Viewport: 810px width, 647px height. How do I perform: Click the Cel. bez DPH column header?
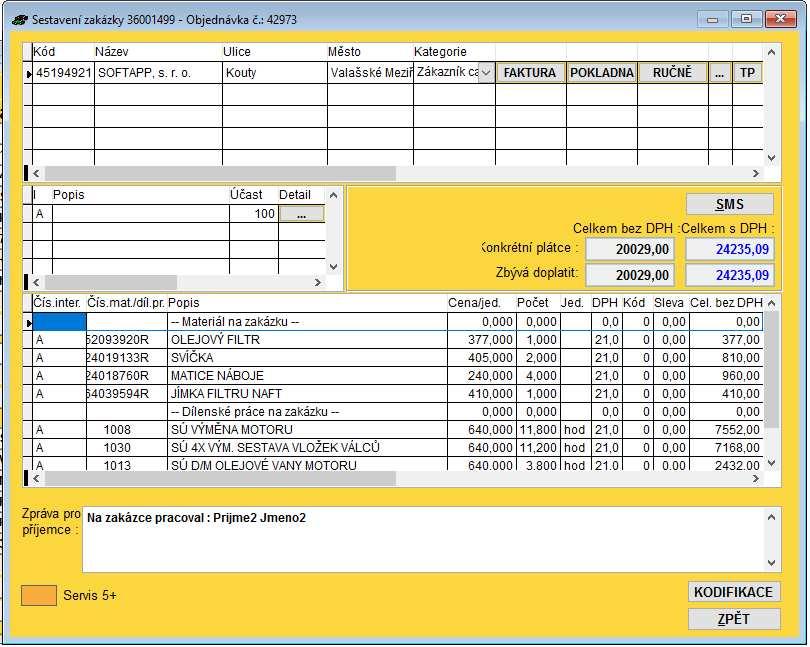[x=726, y=303]
